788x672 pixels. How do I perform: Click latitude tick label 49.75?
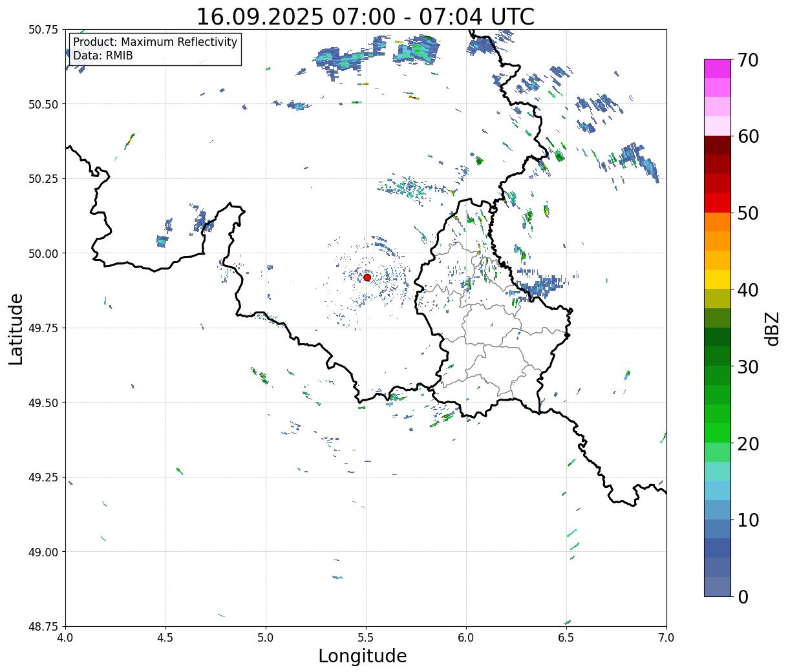[x=43, y=328]
